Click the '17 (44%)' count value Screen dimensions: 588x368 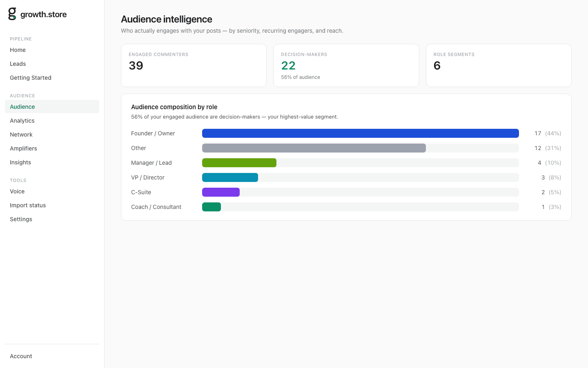click(548, 133)
